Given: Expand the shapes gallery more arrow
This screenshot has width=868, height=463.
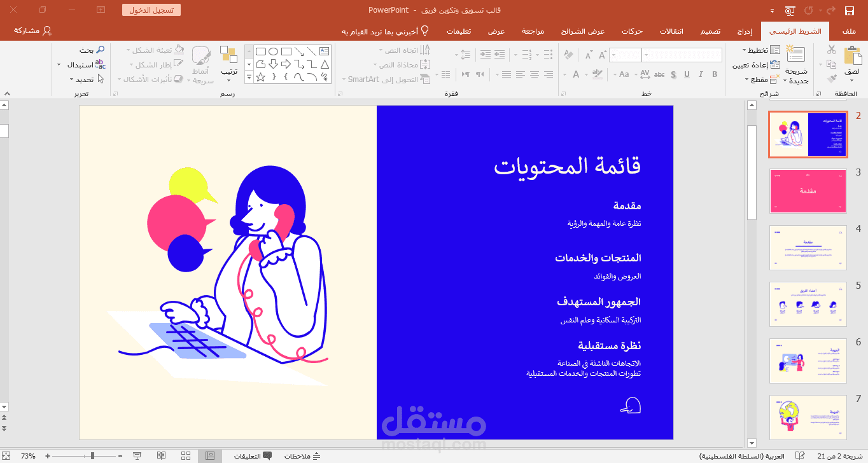Looking at the screenshot, I should (x=249, y=77).
